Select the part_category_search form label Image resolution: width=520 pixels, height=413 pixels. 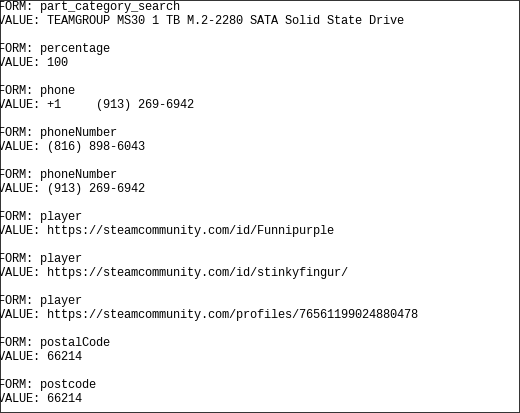(110, 6)
